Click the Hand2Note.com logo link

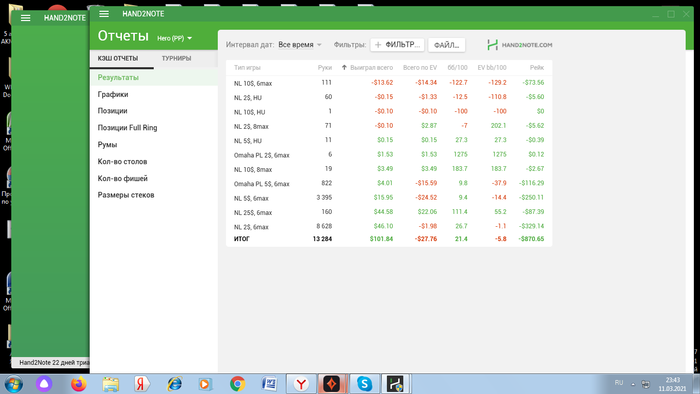click(520, 45)
